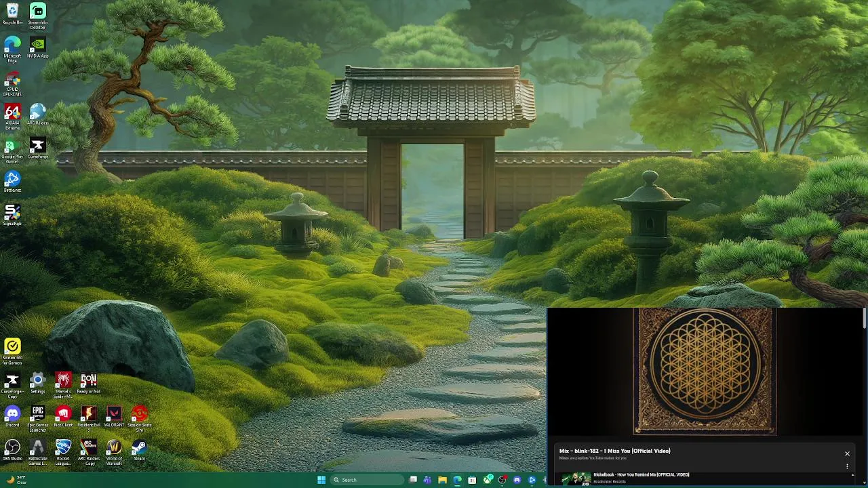Launch the Riot Client shortcut

[63, 416]
